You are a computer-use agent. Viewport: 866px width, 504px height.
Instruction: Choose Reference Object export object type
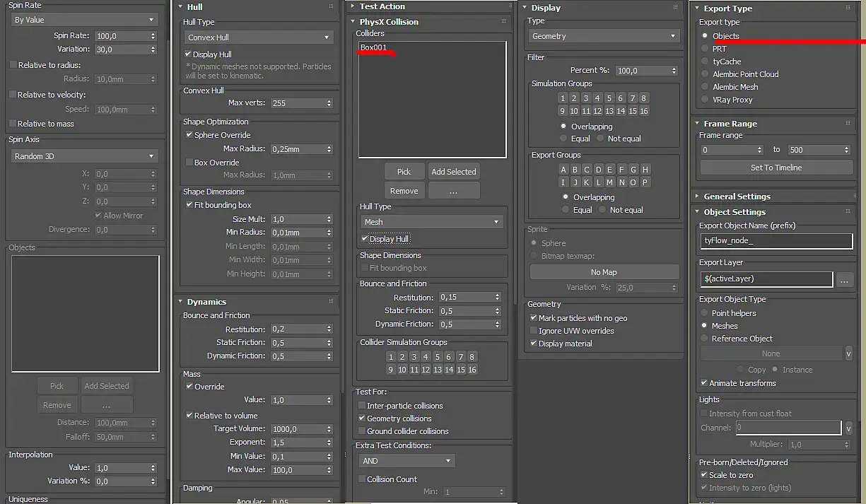click(x=704, y=339)
